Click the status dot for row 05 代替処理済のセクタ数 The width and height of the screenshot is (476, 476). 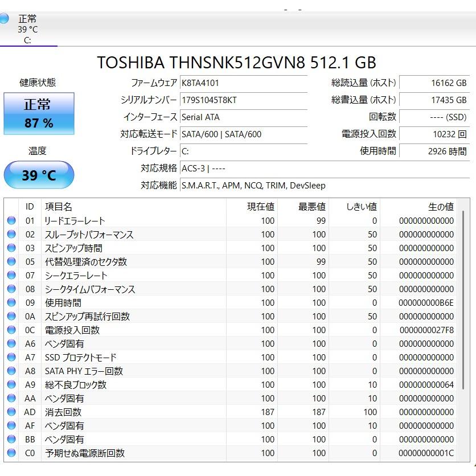click(x=11, y=261)
